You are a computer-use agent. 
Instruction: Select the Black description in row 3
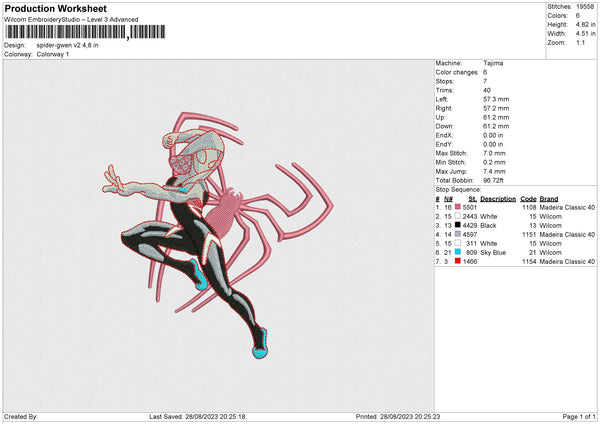point(488,225)
